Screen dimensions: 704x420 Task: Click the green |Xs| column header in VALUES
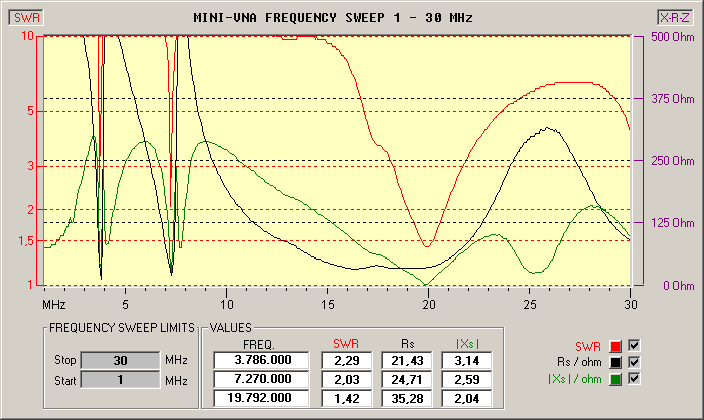(x=467, y=344)
